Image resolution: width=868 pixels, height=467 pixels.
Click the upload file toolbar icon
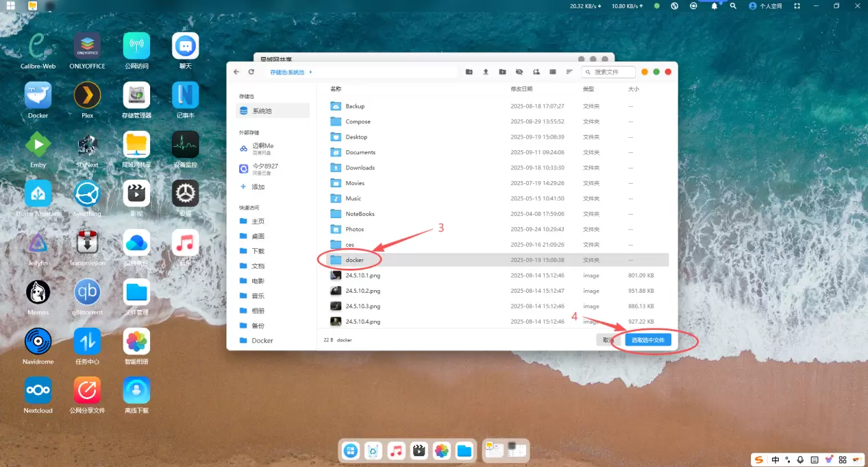coord(486,72)
